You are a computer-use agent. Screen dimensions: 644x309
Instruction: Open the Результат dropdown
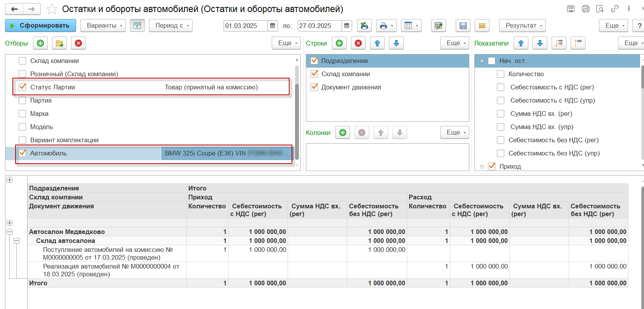point(522,26)
